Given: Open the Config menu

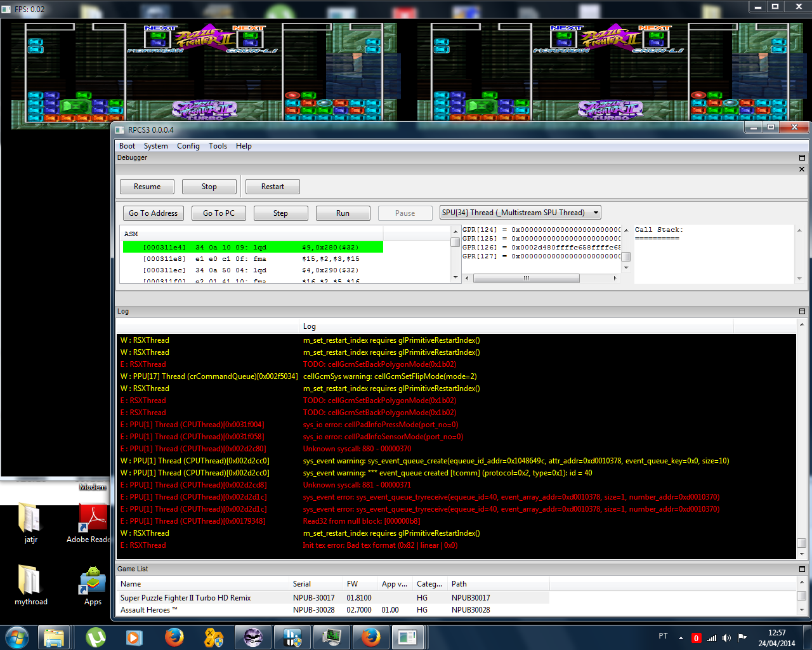Looking at the screenshot, I should [188, 146].
